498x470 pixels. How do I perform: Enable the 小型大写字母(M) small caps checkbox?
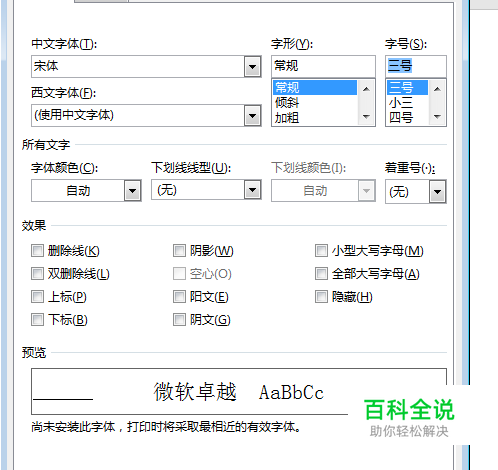click(321, 251)
